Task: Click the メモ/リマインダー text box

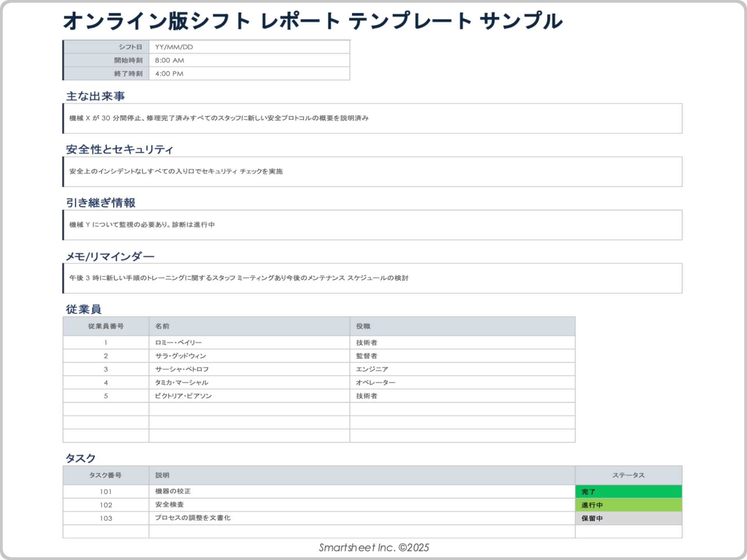Action: pyautogui.click(x=373, y=278)
